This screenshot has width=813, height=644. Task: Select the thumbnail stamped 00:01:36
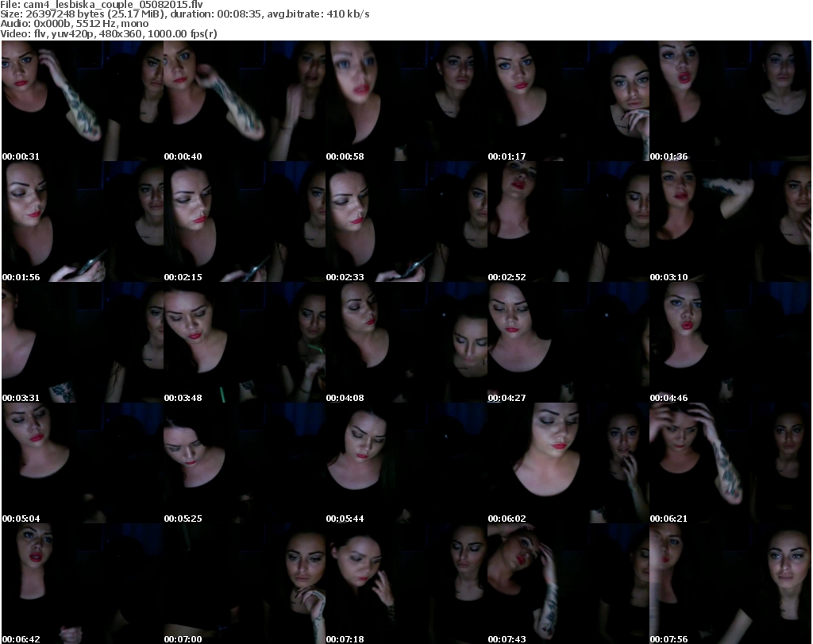pyautogui.click(x=730, y=101)
